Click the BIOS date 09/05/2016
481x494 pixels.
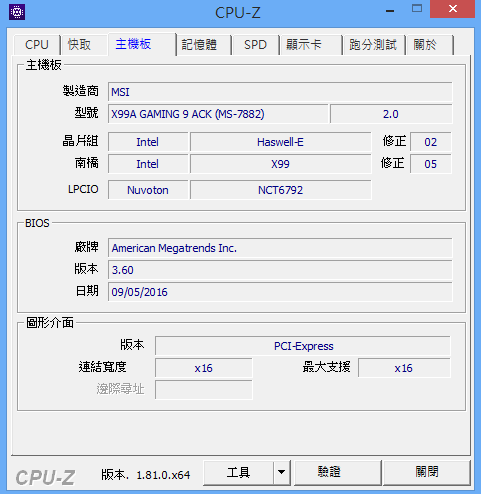(280, 292)
